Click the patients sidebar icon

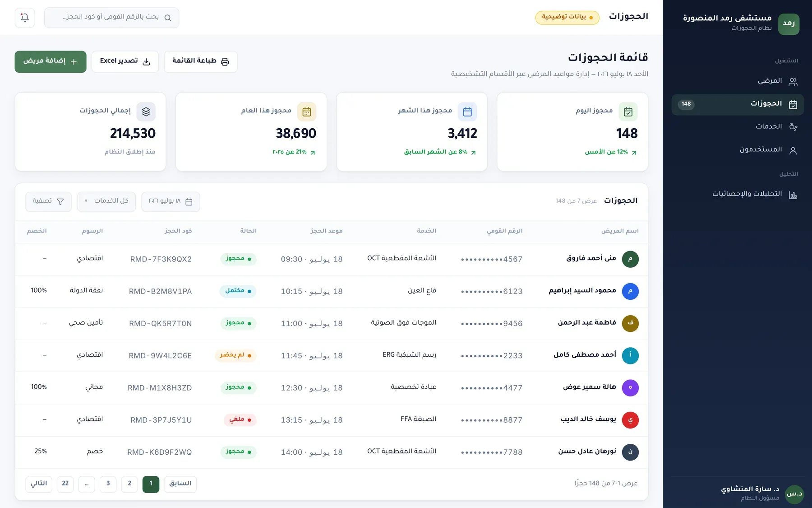[x=793, y=82]
